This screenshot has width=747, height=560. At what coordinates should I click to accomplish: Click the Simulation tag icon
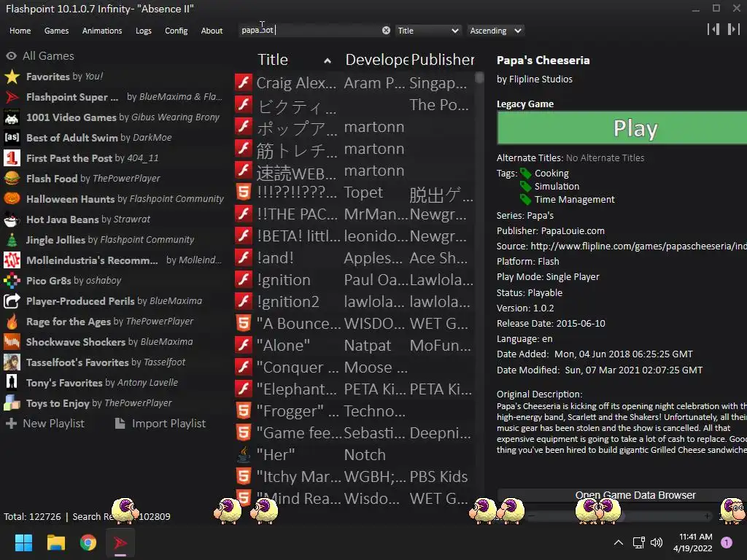tap(525, 186)
